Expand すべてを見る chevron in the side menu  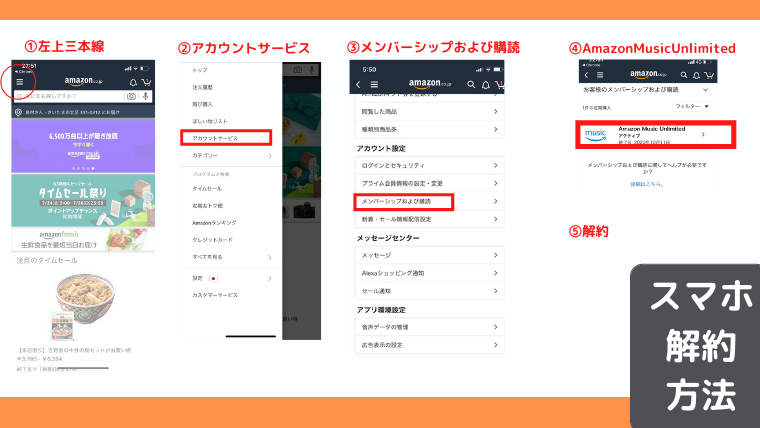tap(270, 257)
